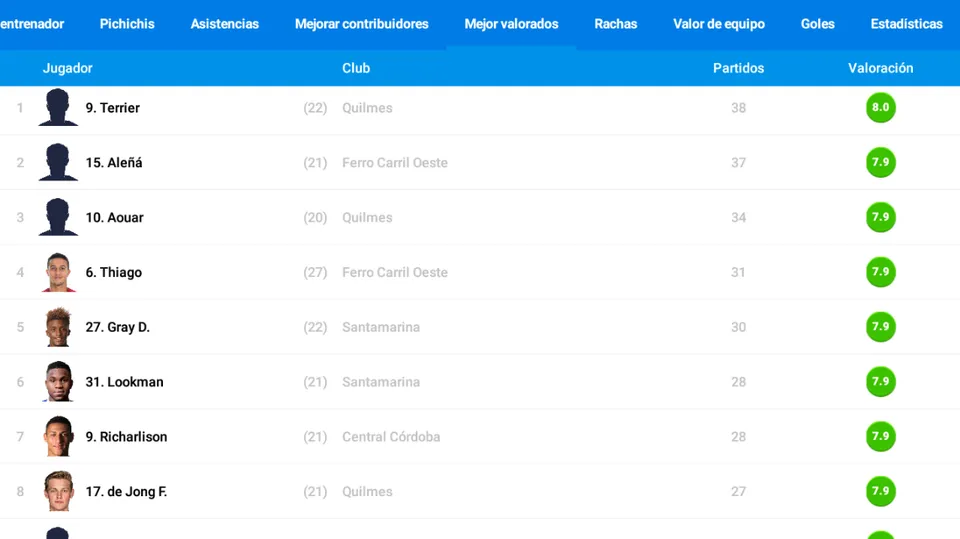The width and height of the screenshot is (960, 539).
Task: Click the 30 matches value for Gray D.
Action: 738,327
